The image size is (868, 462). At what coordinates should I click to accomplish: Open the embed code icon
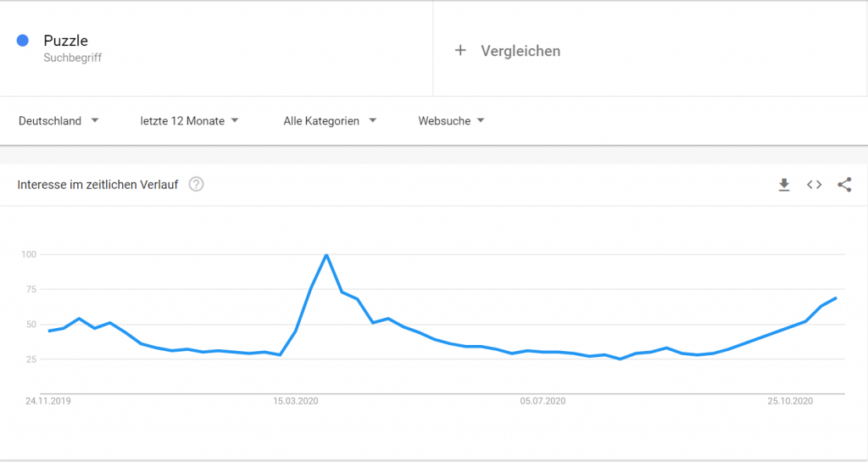coord(814,185)
